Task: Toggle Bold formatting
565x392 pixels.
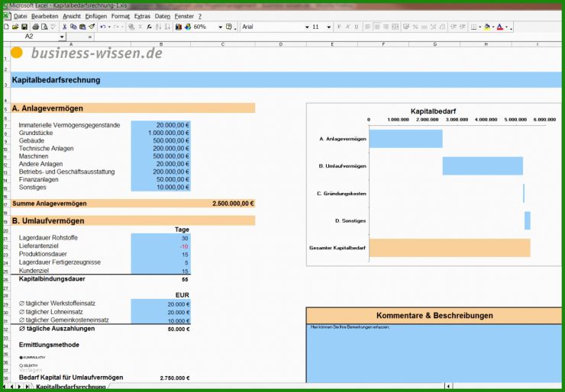Action: click(x=339, y=27)
